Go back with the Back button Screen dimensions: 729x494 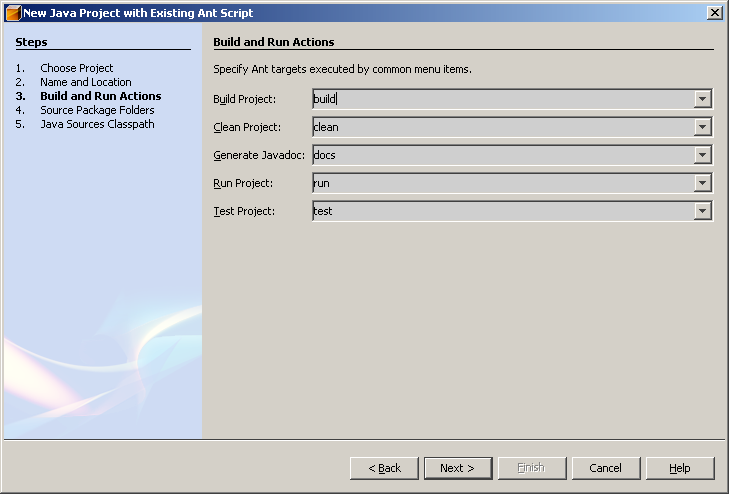(384, 468)
